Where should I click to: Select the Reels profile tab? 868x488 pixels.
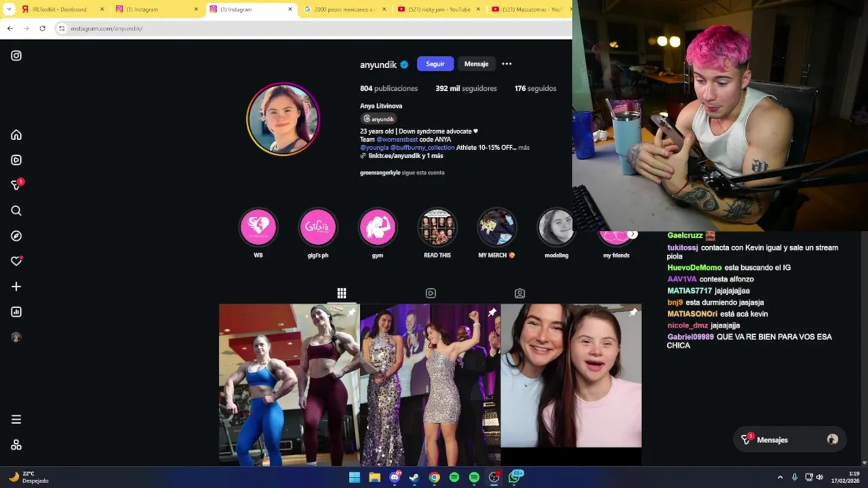[431, 293]
